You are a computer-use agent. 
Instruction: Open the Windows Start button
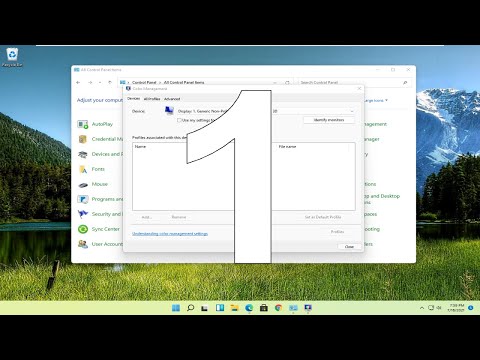coord(176,308)
